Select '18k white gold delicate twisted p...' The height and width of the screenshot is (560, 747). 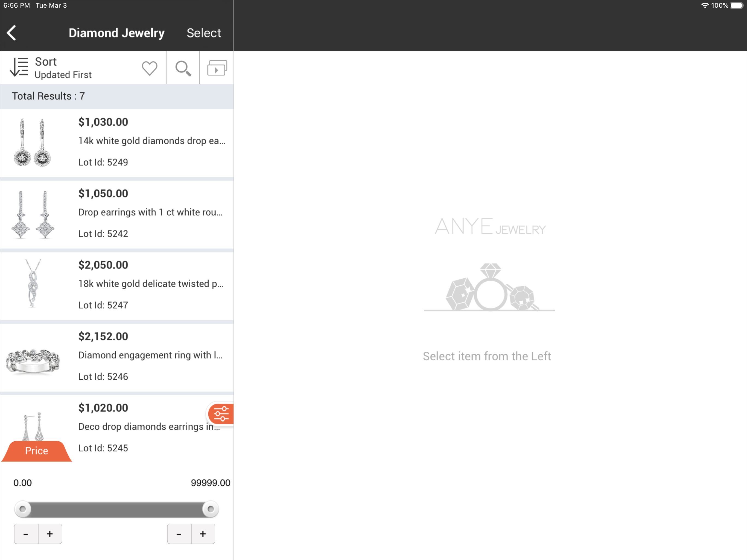click(x=151, y=284)
